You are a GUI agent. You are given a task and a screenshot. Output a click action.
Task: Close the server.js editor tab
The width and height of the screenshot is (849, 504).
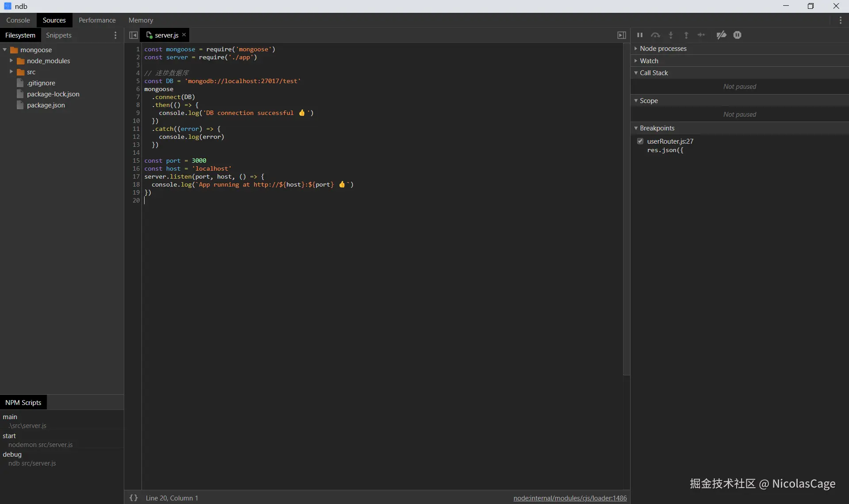click(x=184, y=35)
